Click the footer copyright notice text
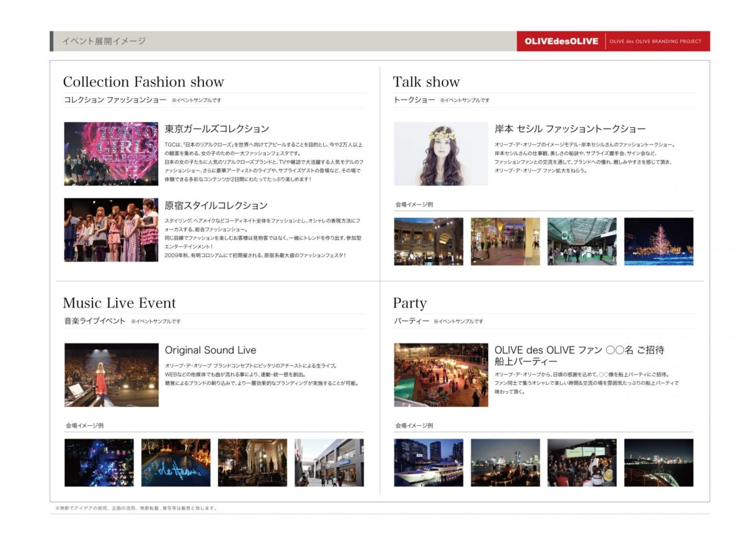Screen dimensions: 756x535 click(136, 508)
